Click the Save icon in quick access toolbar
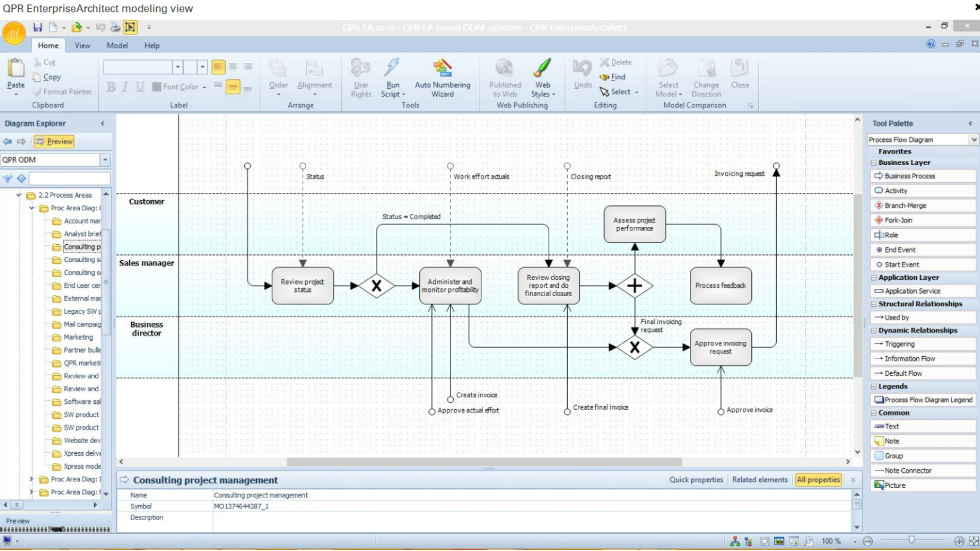 pos(38,27)
